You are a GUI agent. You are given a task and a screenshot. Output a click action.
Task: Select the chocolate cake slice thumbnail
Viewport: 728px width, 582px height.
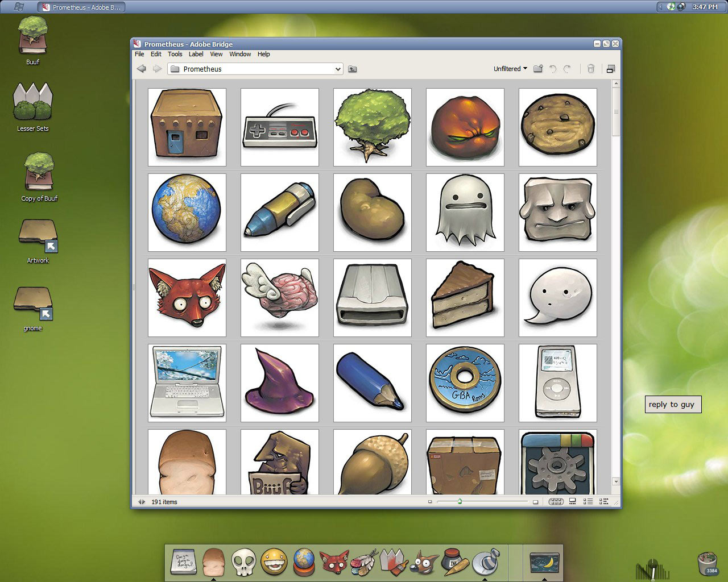(465, 298)
